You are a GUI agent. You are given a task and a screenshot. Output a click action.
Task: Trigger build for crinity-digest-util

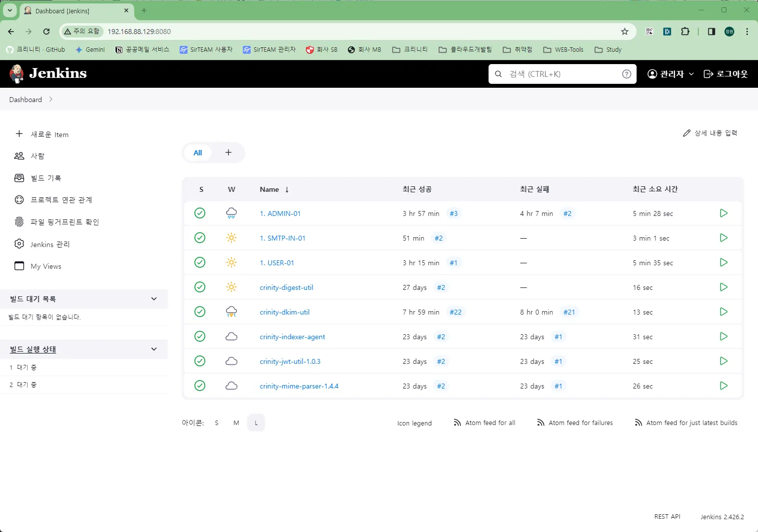click(723, 287)
